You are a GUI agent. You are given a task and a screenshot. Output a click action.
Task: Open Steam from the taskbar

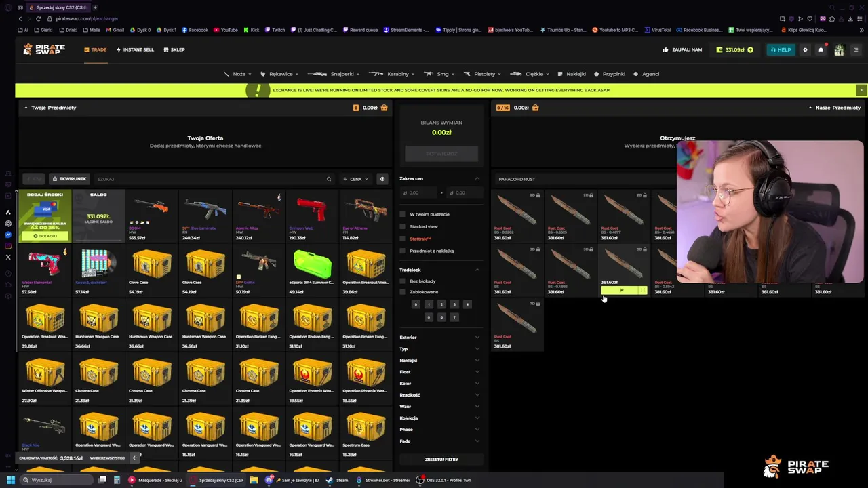coord(338,480)
